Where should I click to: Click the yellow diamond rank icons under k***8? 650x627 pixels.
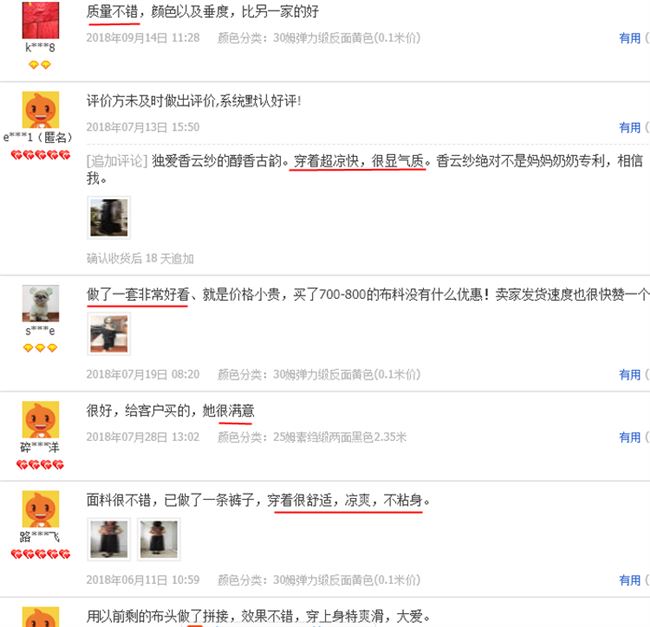[40, 65]
